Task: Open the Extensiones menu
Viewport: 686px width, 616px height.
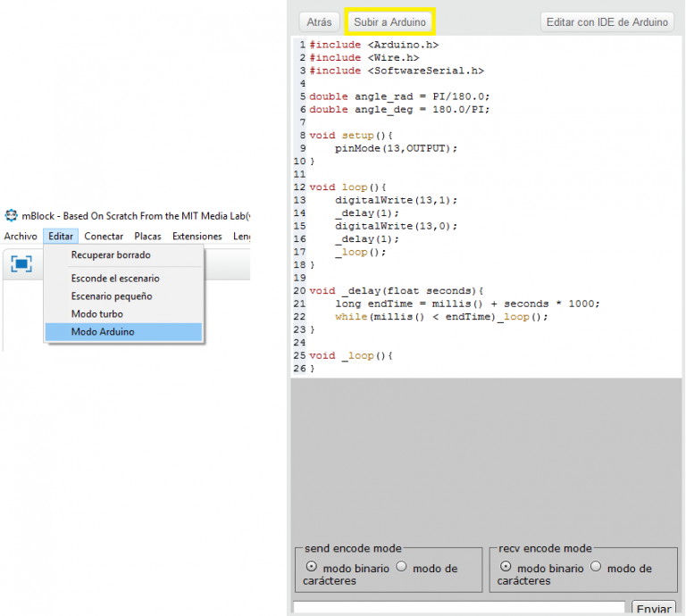Action: point(197,237)
